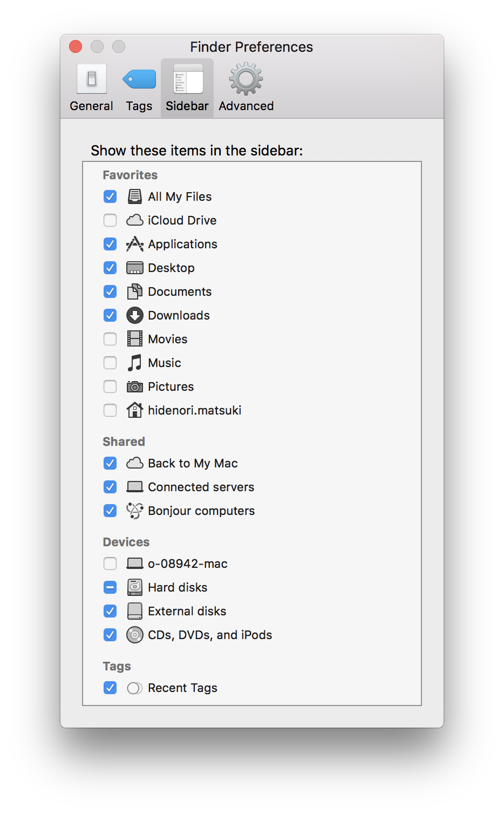Uncheck the All My Files checkbox
The height and width of the screenshot is (814, 504).
point(110,196)
